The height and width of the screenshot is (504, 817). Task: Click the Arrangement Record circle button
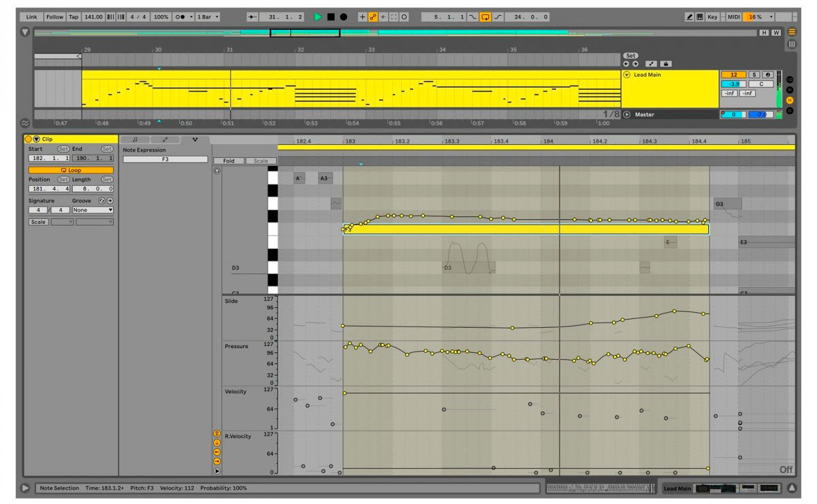[344, 16]
